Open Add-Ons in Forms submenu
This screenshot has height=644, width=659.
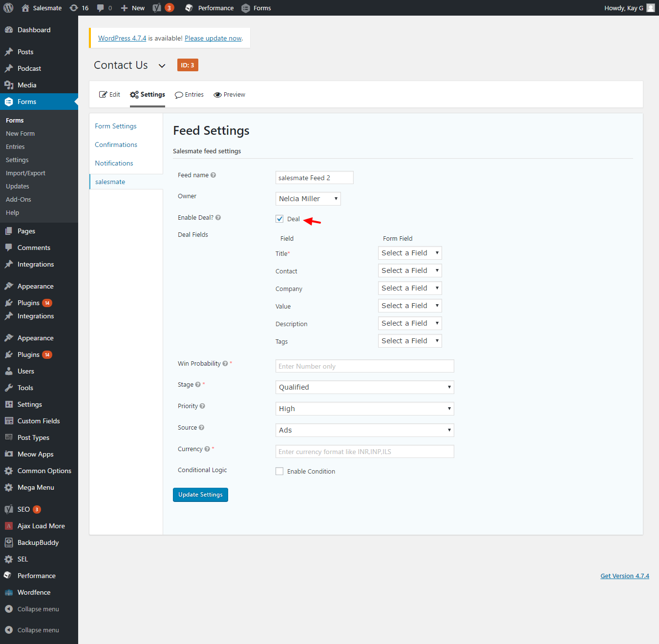tap(18, 199)
